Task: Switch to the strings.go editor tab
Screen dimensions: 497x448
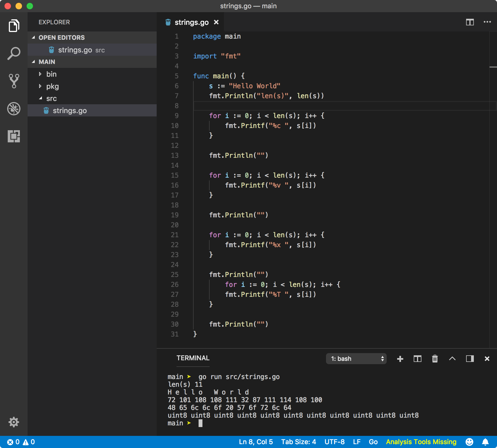Action: [192, 22]
